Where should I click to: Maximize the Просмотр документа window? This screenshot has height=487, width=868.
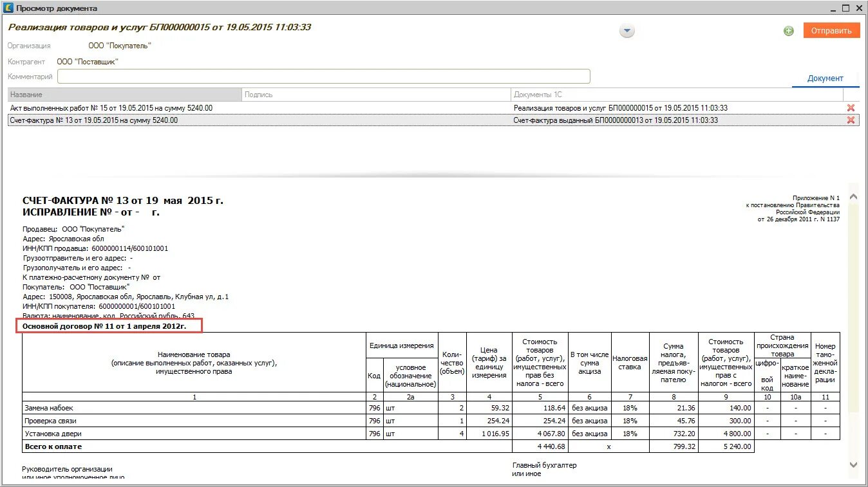point(845,8)
